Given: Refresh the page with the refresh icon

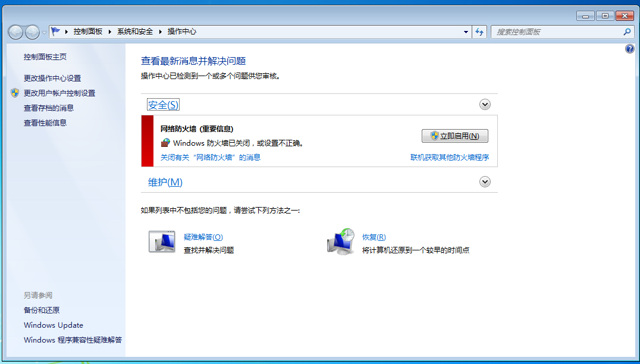Looking at the screenshot, I should 479,32.
